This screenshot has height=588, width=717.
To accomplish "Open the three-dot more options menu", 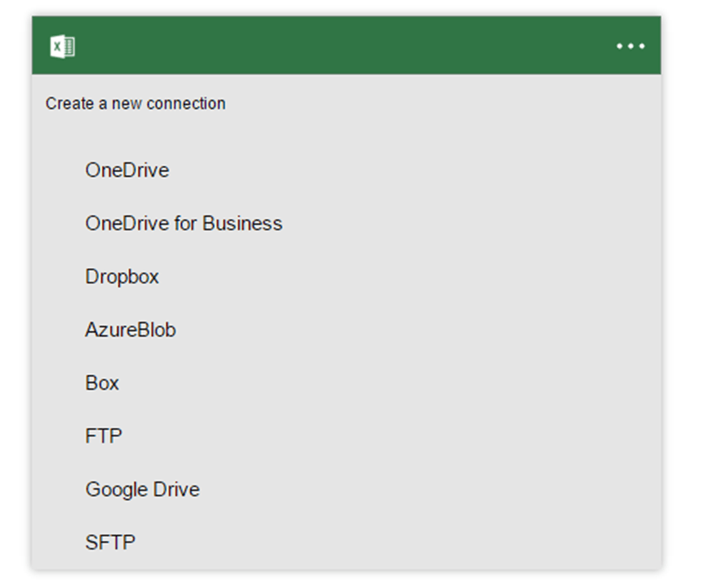I will [631, 46].
